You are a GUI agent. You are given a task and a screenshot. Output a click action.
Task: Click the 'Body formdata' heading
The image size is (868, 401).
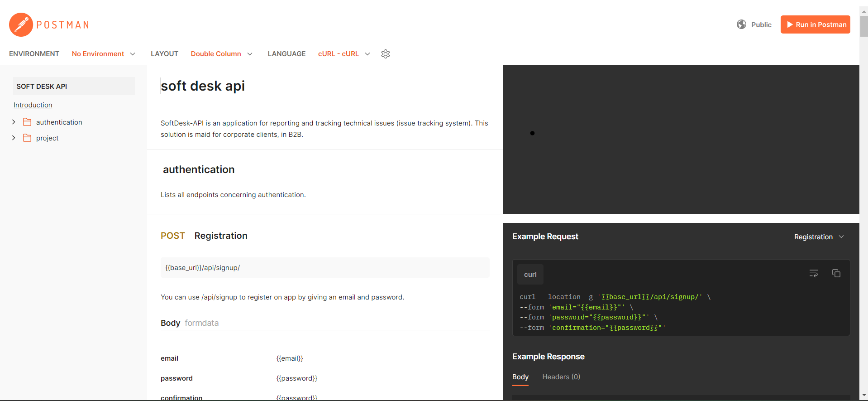190,323
